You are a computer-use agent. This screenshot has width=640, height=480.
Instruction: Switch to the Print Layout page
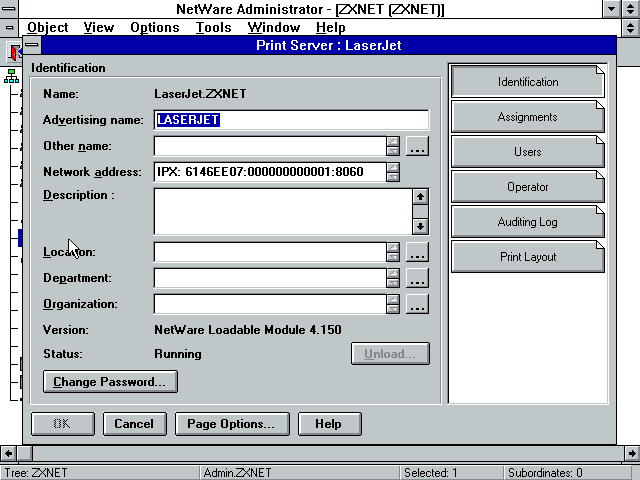[x=527, y=257]
